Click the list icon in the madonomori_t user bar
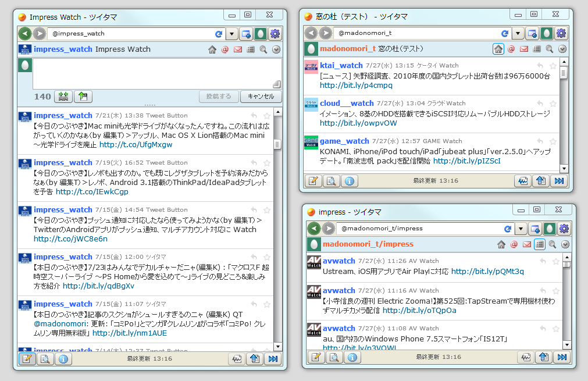 click(536, 49)
